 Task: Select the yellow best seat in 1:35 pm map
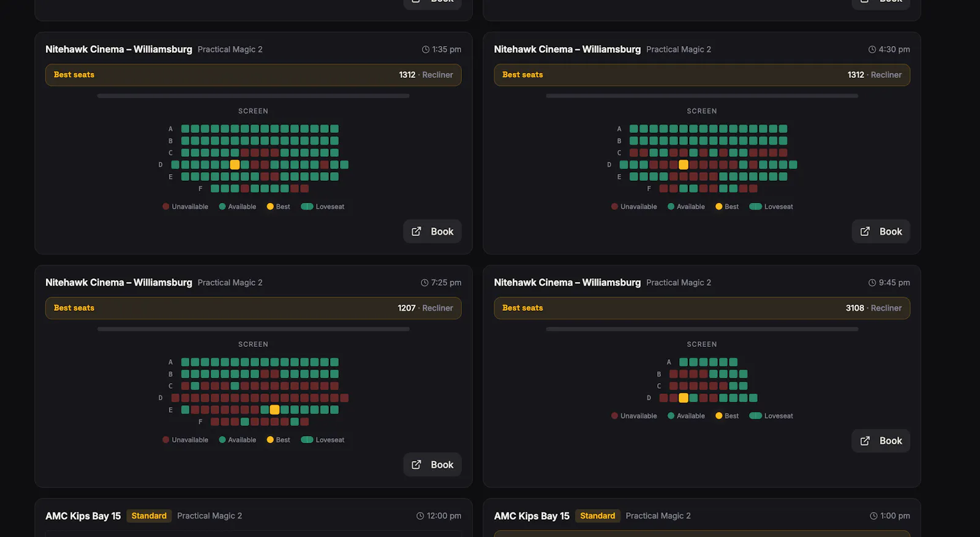click(x=235, y=165)
